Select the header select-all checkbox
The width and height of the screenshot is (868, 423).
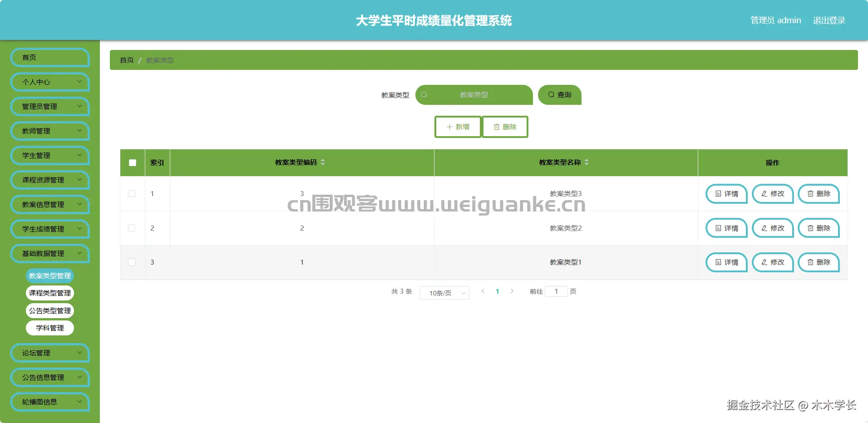pos(133,162)
